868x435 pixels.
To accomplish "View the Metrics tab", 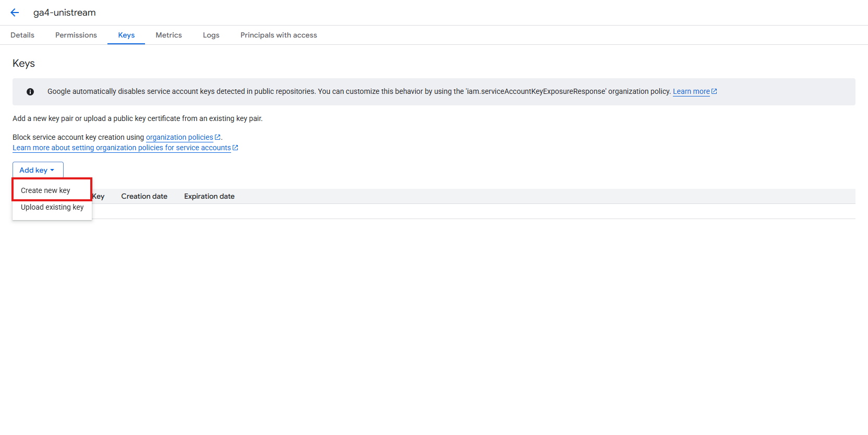I will [168, 35].
